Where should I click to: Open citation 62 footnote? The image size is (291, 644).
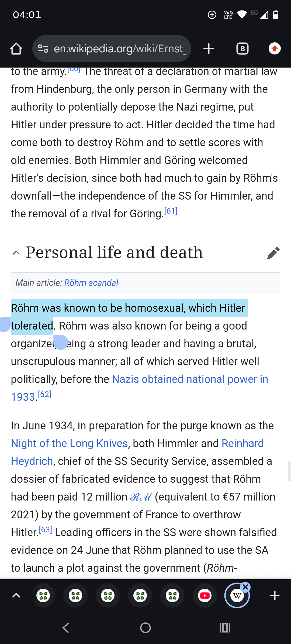44,394
